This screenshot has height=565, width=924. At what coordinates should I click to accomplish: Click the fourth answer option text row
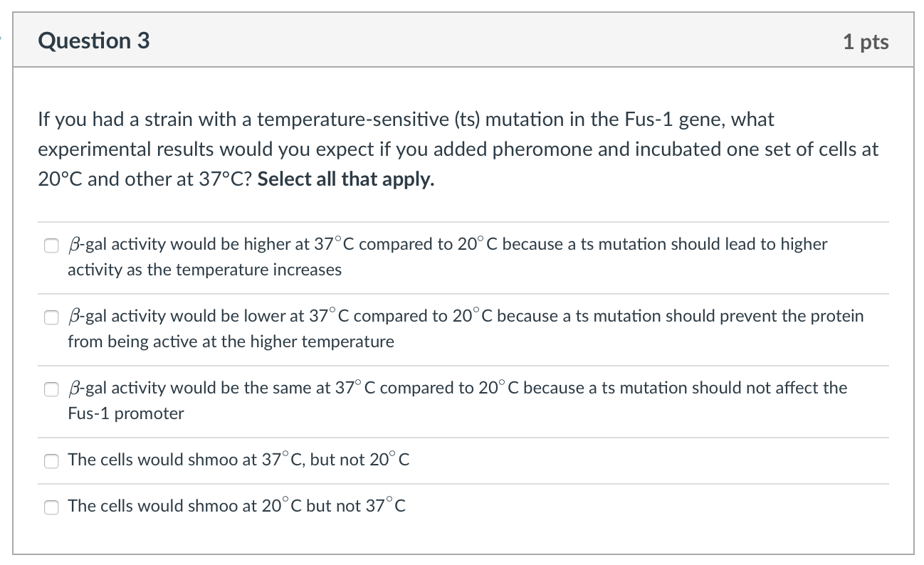[238, 460]
